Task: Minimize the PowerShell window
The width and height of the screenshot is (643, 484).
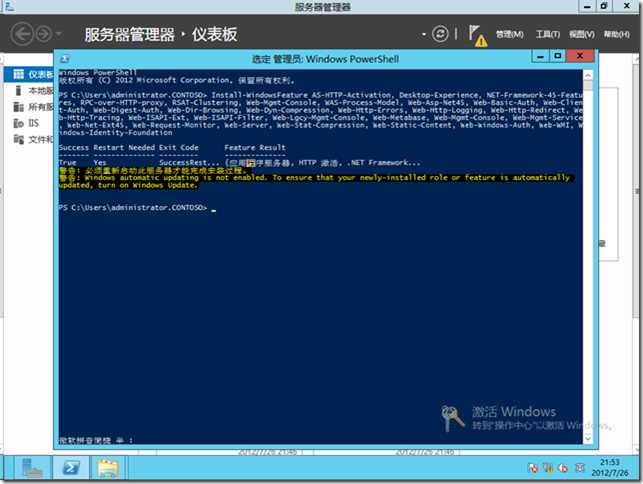Action: 540,57
